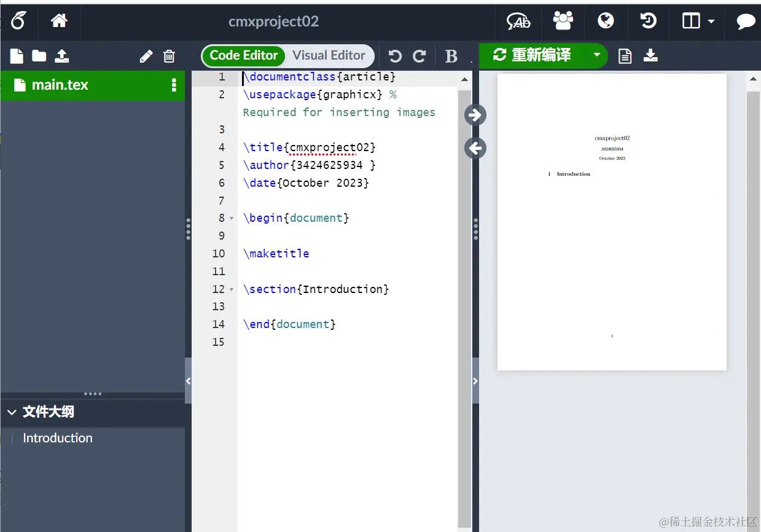The height and width of the screenshot is (532, 761).
Task: Toggle bold formatting
Action: tap(451, 57)
